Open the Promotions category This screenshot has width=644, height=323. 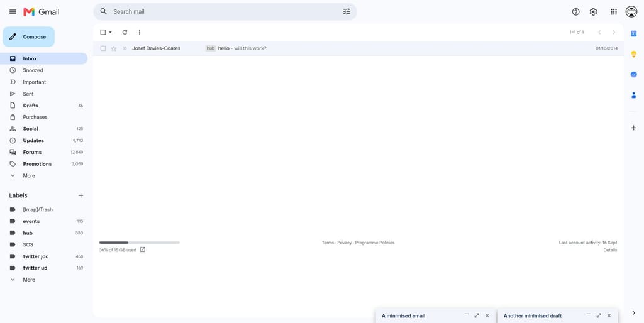(44, 164)
